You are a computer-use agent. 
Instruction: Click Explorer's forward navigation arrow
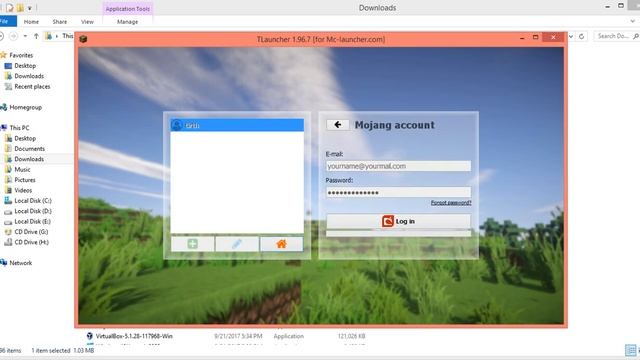click(13, 36)
